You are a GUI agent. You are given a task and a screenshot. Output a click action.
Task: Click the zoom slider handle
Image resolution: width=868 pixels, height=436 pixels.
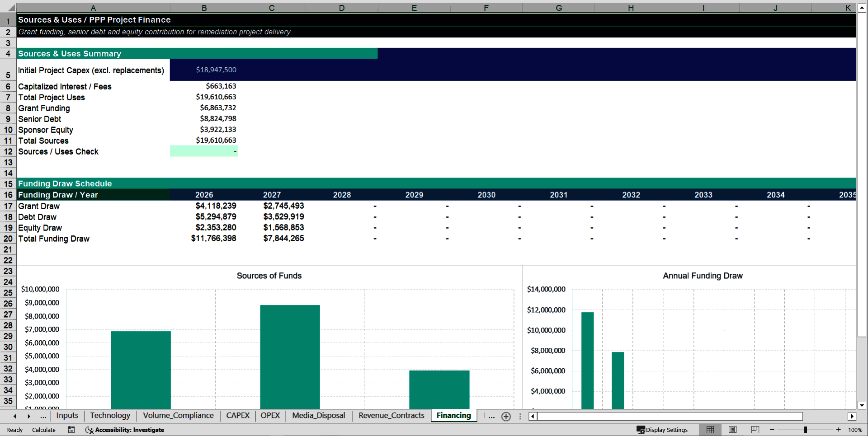point(806,430)
